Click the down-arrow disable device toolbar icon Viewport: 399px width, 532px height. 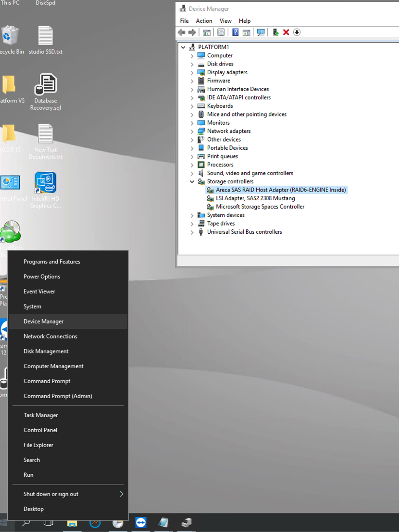pyautogui.click(x=297, y=32)
